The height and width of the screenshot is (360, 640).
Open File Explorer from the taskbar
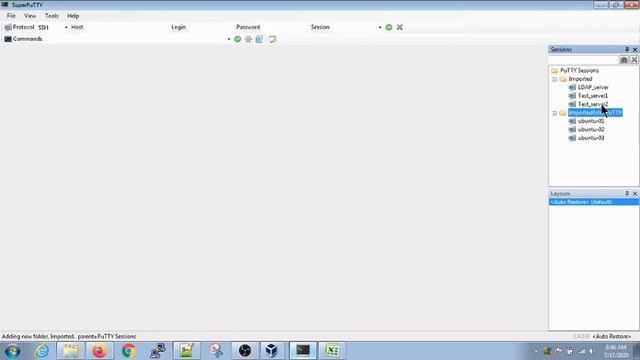pos(71,351)
